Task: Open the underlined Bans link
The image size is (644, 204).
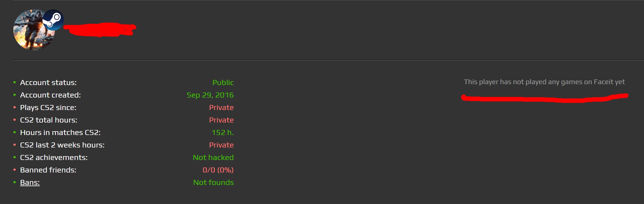Action: point(30,183)
